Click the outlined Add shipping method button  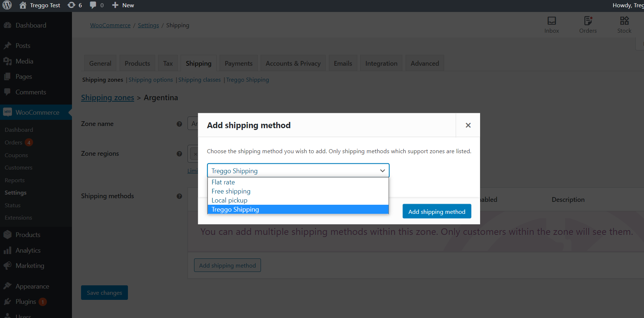pyautogui.click(x=228, y=265)
